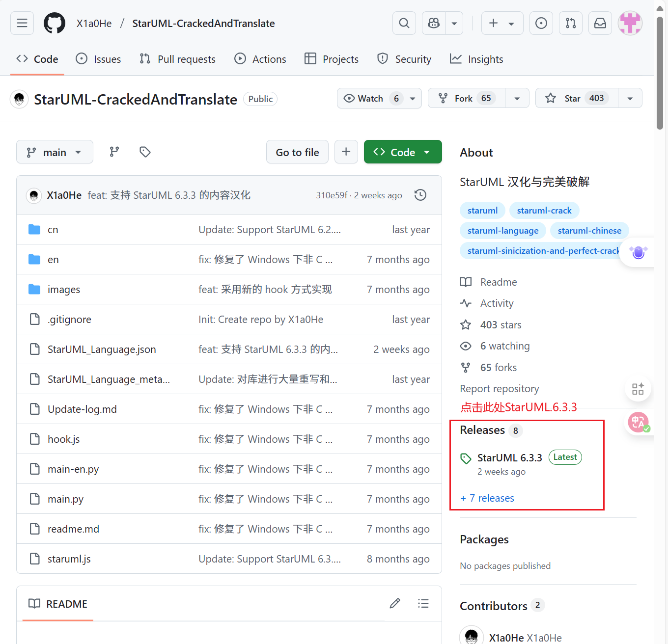Click the Report repository link

tap(500, 389)
